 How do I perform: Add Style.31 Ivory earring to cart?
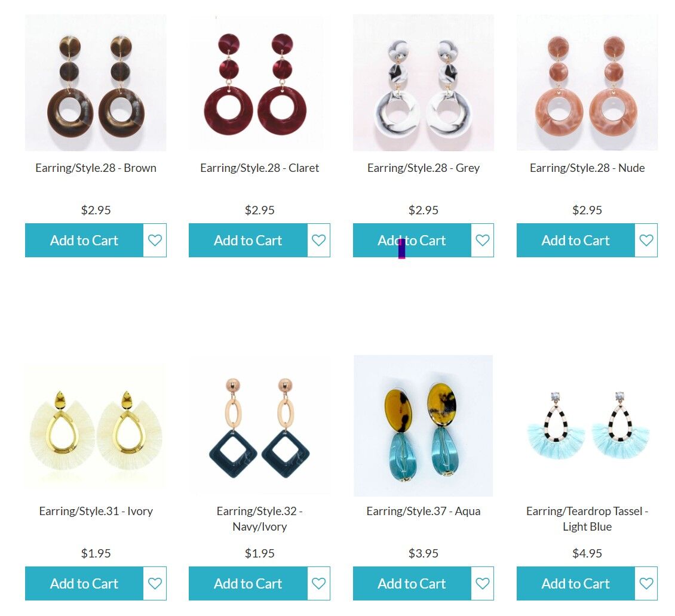(84, 583)
